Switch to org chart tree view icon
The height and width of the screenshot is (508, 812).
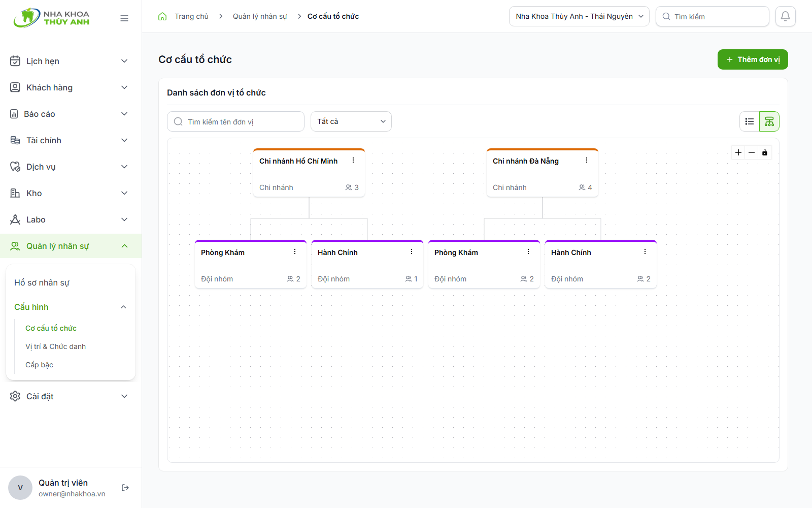coord(769,121)
